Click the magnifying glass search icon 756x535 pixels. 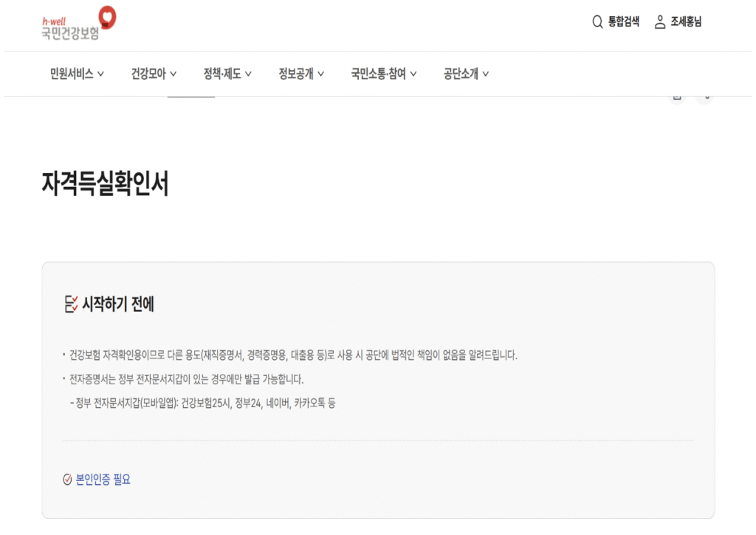(x=597, y=22)
